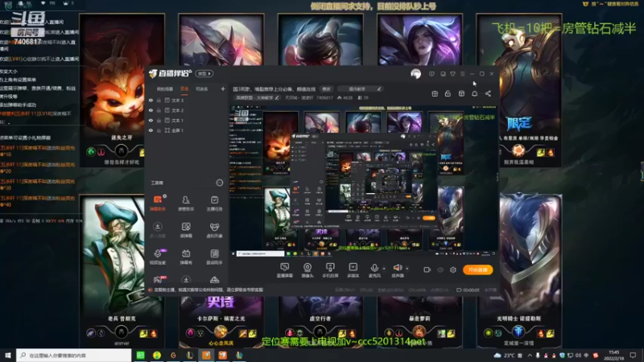Open the 弹幕助手 tool in the toolbox

click(x=158, y=203)
